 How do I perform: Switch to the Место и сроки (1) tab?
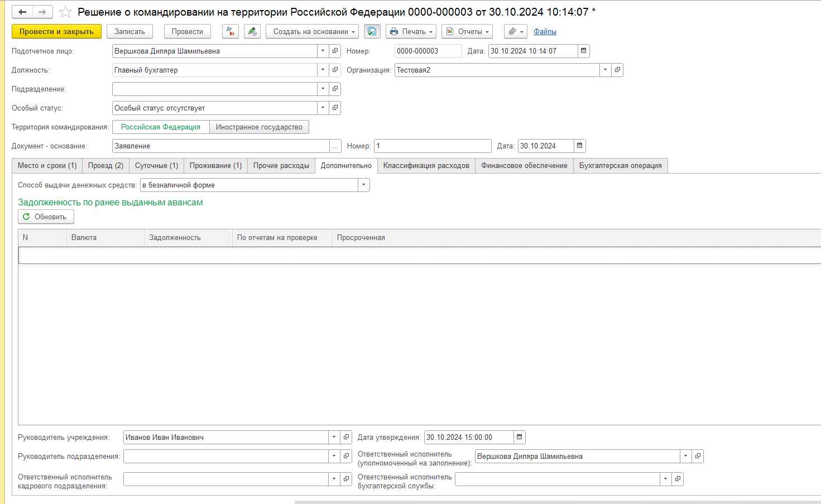pyautogui.click(x=47, y=165)
